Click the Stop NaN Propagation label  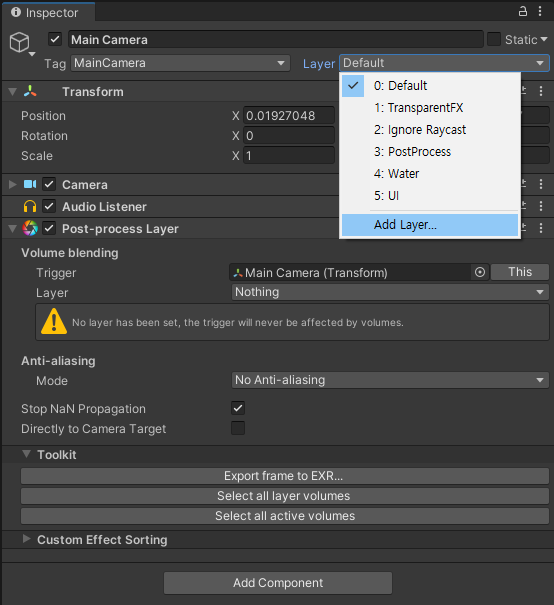(x=83, y=409)
